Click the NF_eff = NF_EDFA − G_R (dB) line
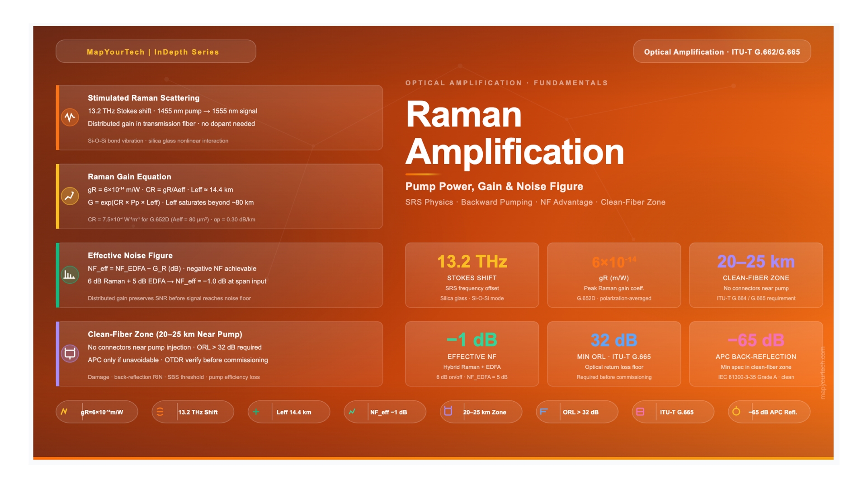Viewport: 868px width, 488px height. 172,268
